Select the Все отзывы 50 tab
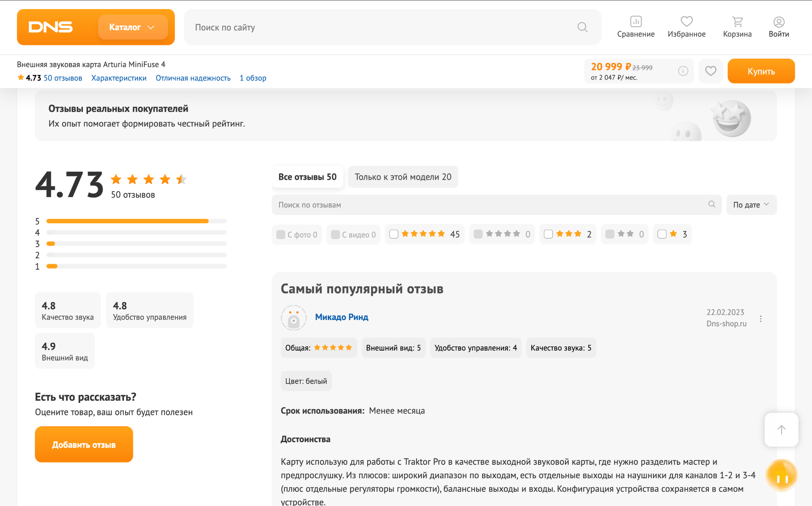Image resolution: width=812 pixels, height=506 pixels. 307,177
